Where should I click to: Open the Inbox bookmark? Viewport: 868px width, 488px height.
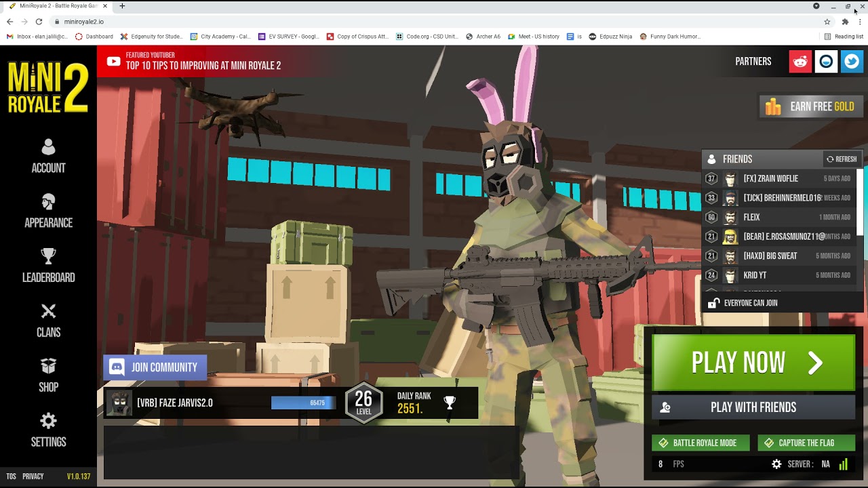[x=37, y=37]
